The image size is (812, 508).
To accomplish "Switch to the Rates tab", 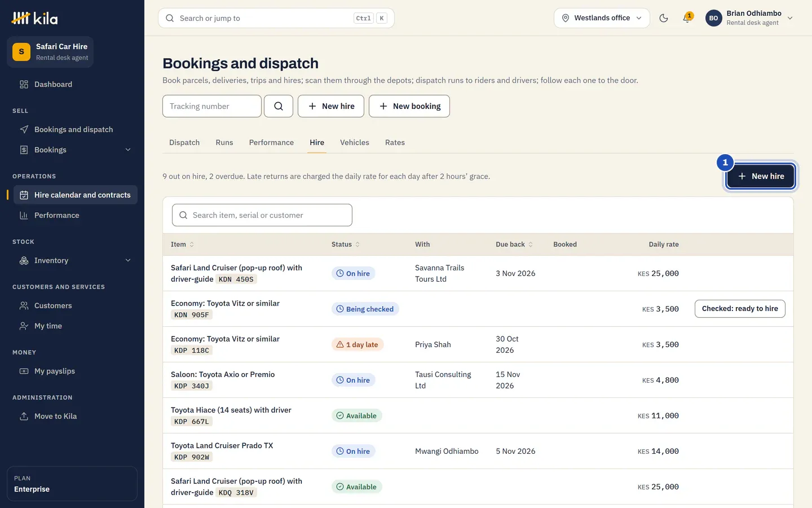I will coord(395,142).
